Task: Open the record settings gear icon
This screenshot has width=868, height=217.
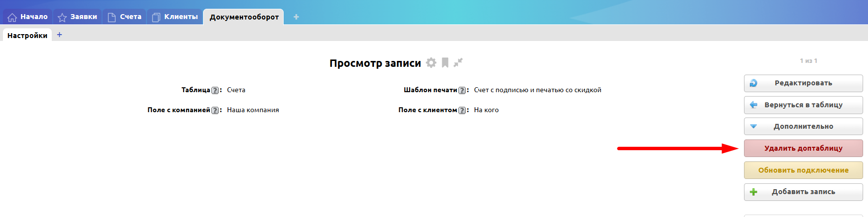Action: (x=431, y=63)
